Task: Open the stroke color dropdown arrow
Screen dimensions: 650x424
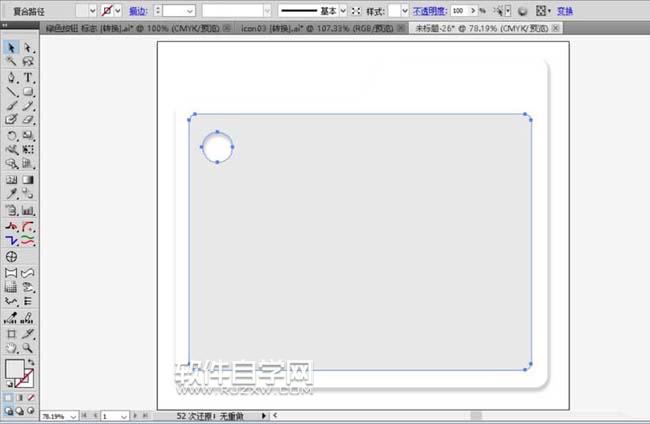Action: (x=118, y=11)
